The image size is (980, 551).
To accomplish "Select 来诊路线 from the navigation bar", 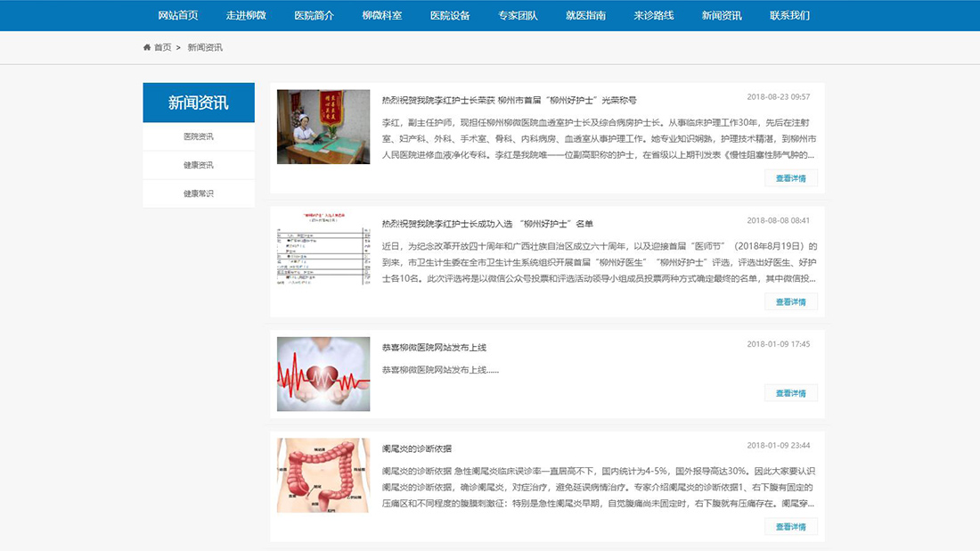I will point(653,14).
